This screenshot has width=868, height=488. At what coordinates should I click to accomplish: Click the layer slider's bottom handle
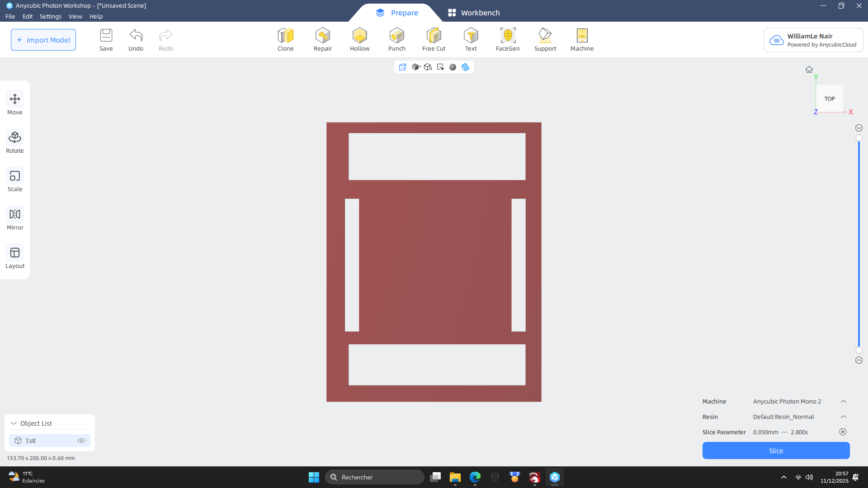coord(859,350)
